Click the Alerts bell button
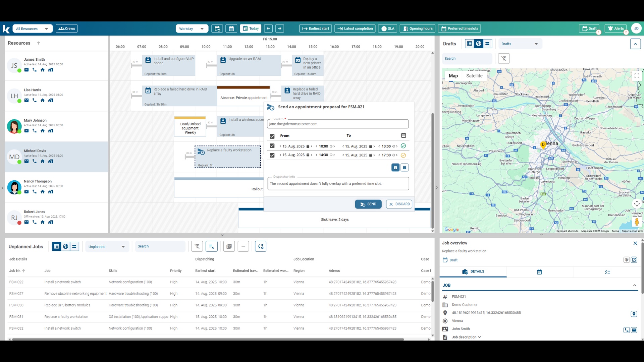This screenshot has width=644, height=362. (x=615, y=28)
